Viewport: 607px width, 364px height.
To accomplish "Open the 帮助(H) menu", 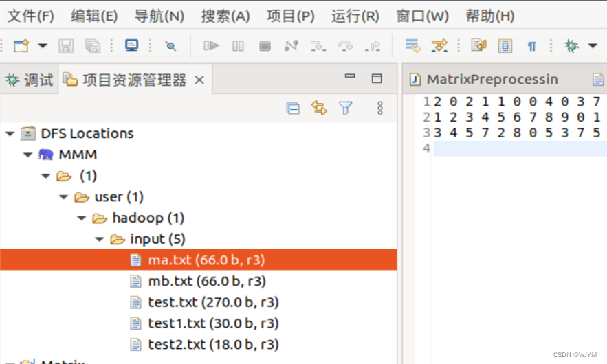I will point(489,16).
